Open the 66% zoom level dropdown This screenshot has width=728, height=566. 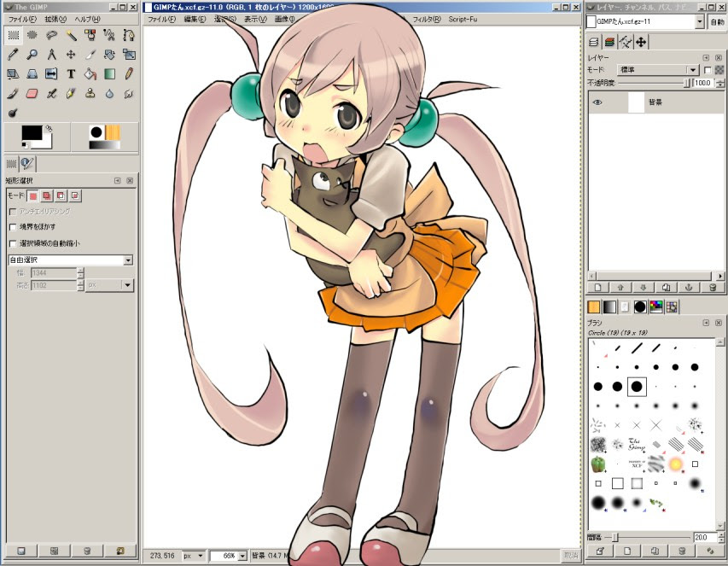point(229,555)
